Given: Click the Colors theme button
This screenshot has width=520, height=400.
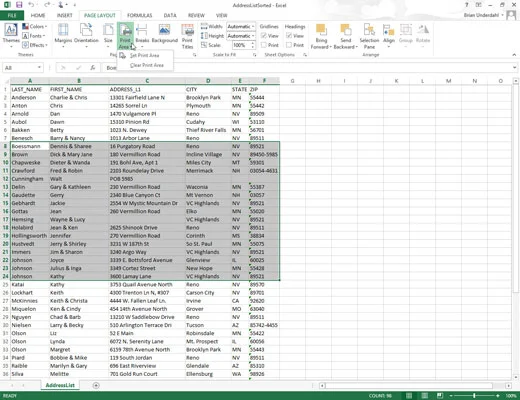Looking at the screenshot, I should click(35, 26).
